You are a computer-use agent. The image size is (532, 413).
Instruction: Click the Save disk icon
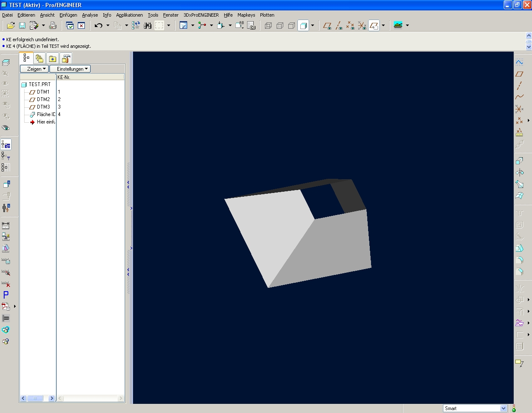coord(22,25)
